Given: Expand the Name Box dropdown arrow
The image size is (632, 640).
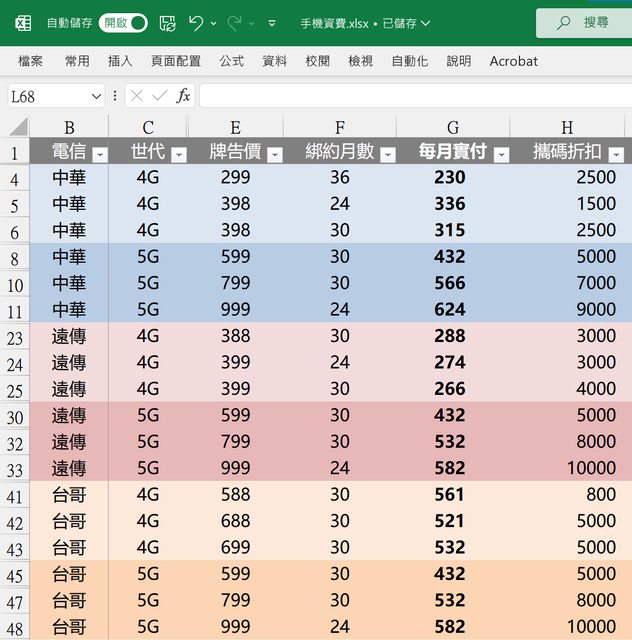Looking at the screenshot, I should tap(96, 96).
